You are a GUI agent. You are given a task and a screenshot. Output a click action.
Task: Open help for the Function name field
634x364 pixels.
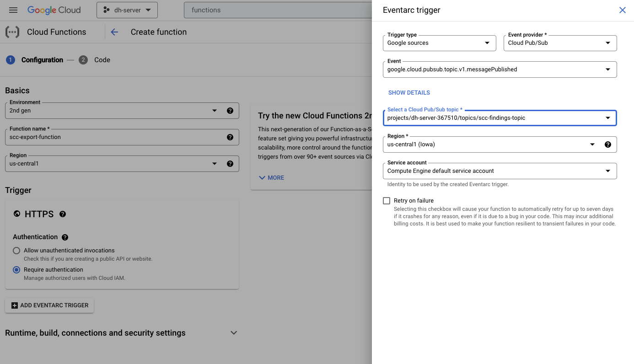[230, 137]
